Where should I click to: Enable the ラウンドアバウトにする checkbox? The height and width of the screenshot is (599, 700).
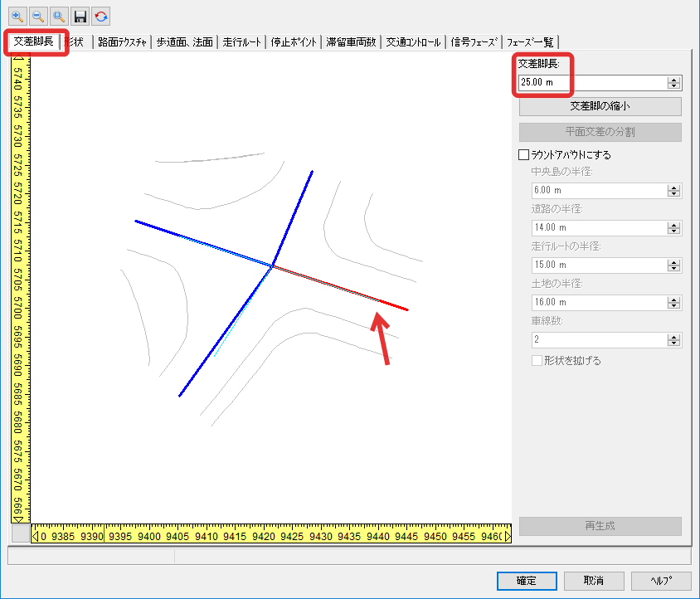(x=523, y=155)
